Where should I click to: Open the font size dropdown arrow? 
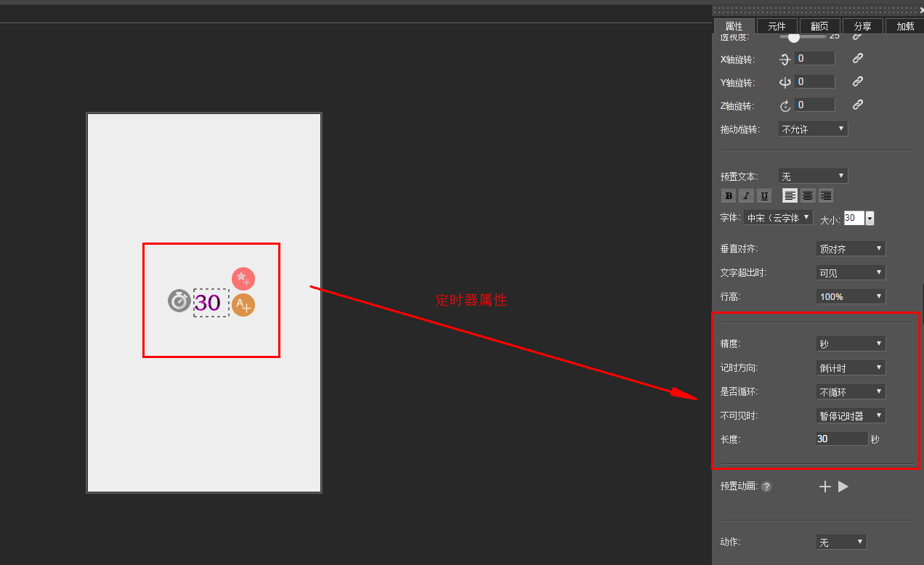(x=870, y=218)
